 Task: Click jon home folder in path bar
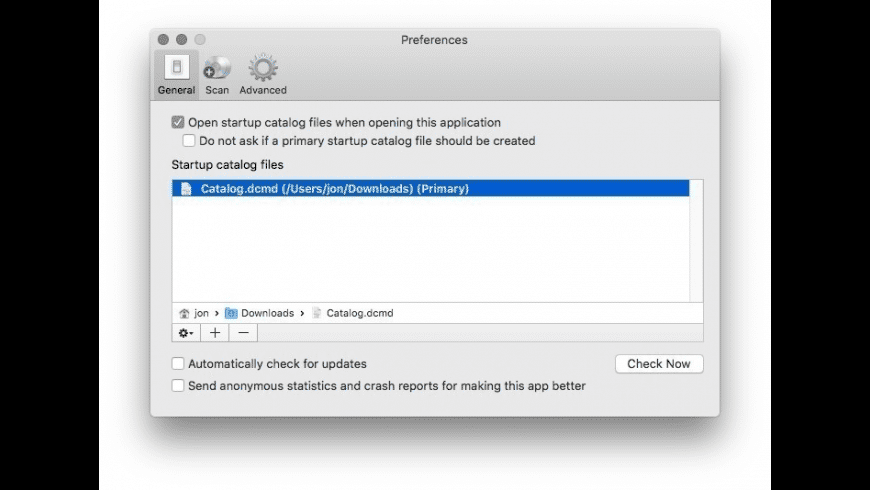tap(194, 313)
